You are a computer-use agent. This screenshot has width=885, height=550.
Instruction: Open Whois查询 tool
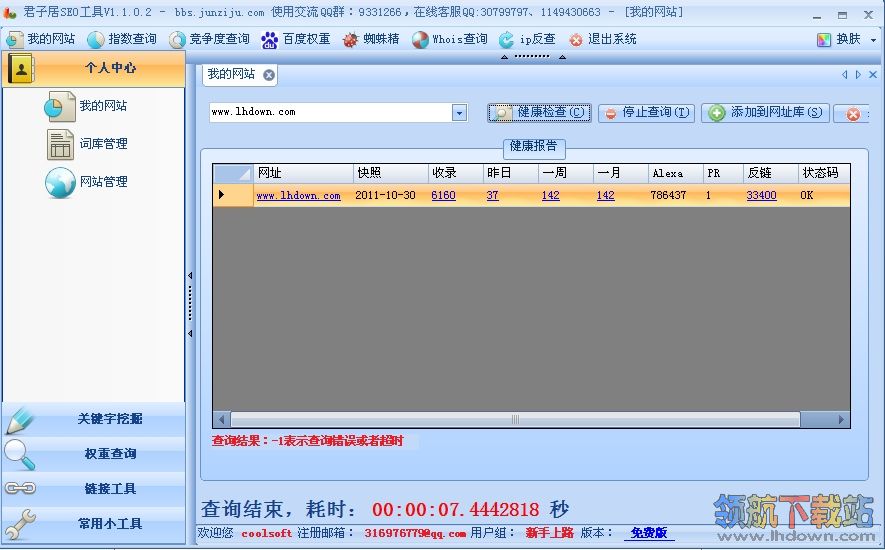[449, 39]
